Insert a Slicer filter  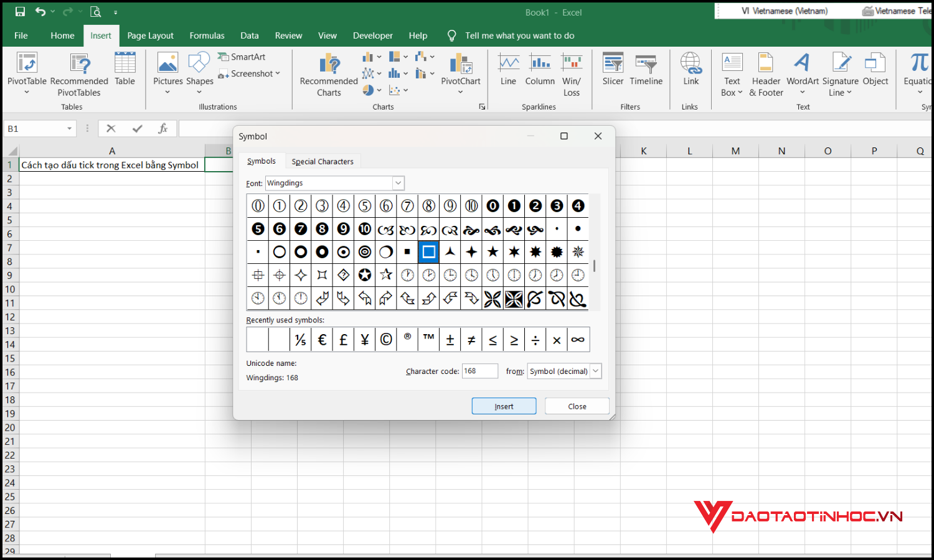point(612,70)
